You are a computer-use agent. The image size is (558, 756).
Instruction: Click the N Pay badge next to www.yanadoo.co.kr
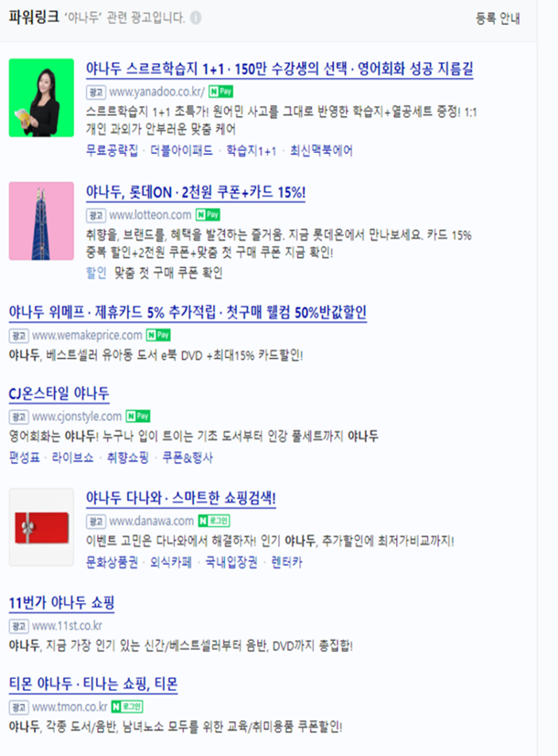coord(220,92)
